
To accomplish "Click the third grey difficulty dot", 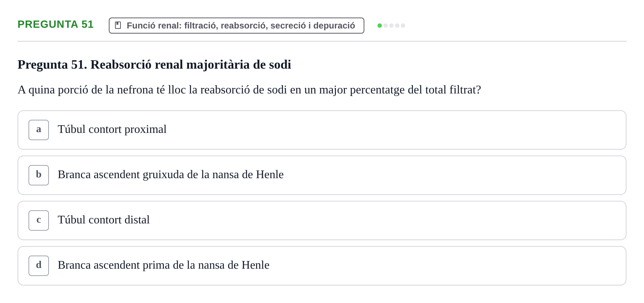I will tap(391, 26).
